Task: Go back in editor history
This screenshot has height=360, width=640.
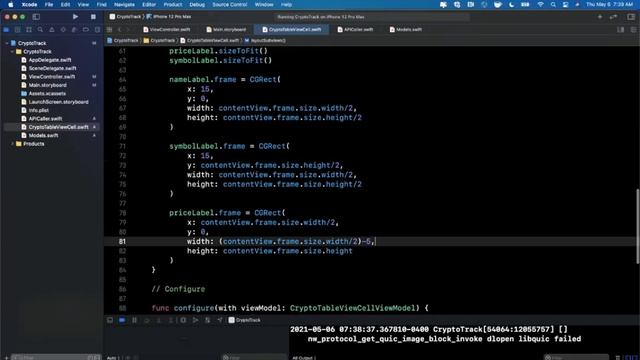Action: (120, 29)
